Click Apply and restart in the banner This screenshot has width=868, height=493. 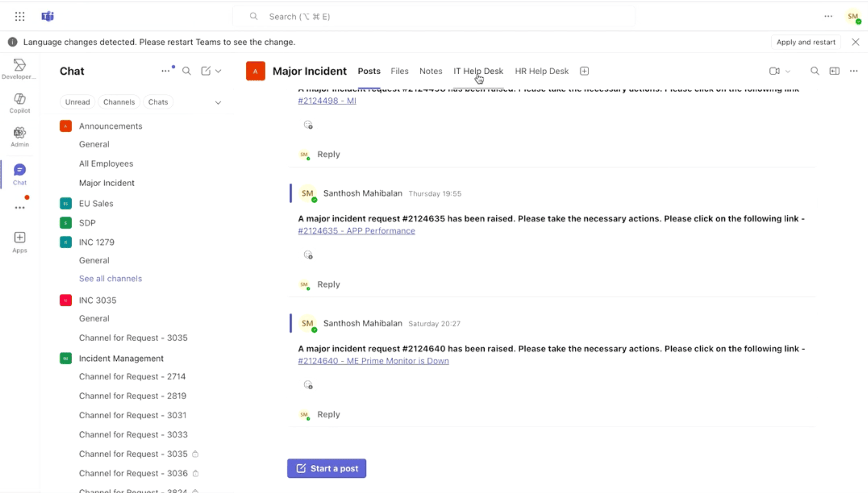point(806,42)
